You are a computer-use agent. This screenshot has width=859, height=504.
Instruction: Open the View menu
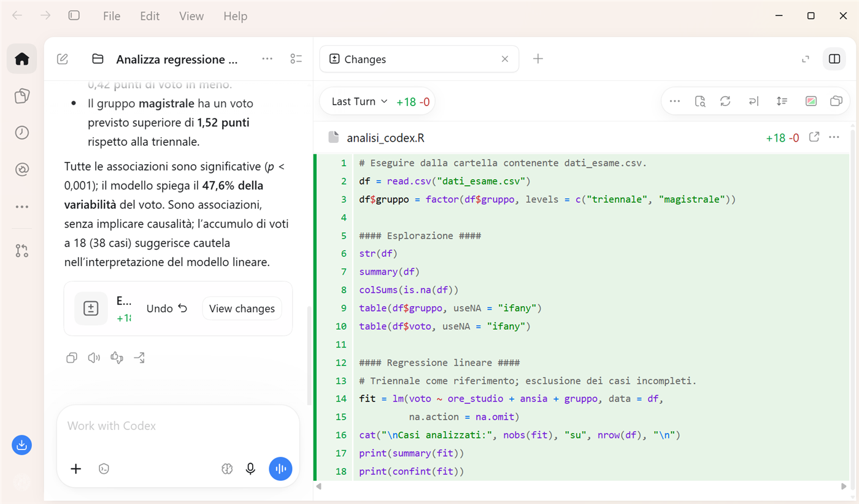[191, 16]
